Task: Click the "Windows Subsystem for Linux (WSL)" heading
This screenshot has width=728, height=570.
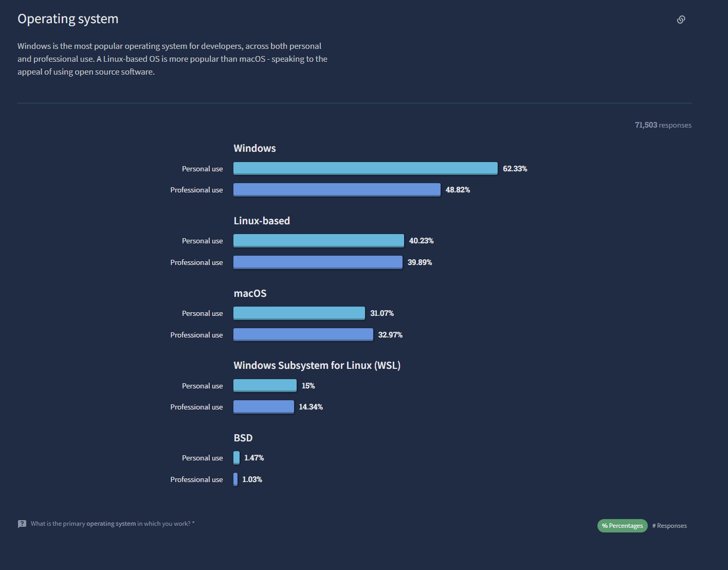Action: tap(317, 365)
